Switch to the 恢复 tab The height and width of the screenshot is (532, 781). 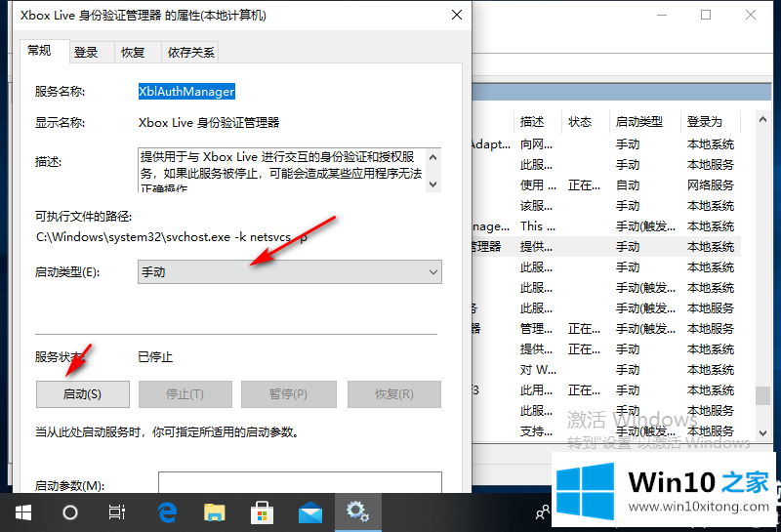coord(133,53)
